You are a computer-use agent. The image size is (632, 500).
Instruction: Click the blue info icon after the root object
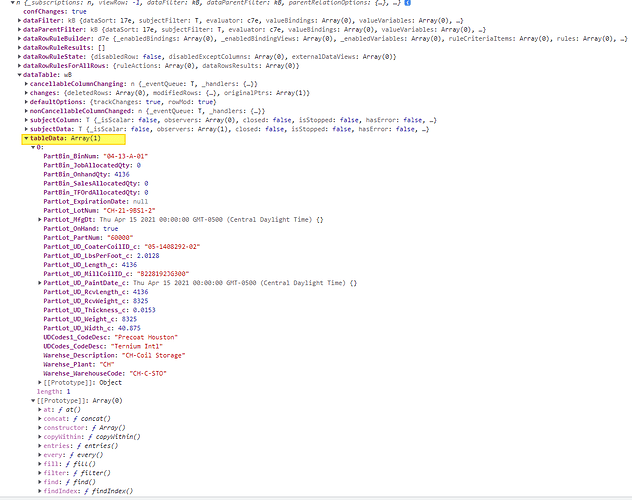click(x=408, y=3)
